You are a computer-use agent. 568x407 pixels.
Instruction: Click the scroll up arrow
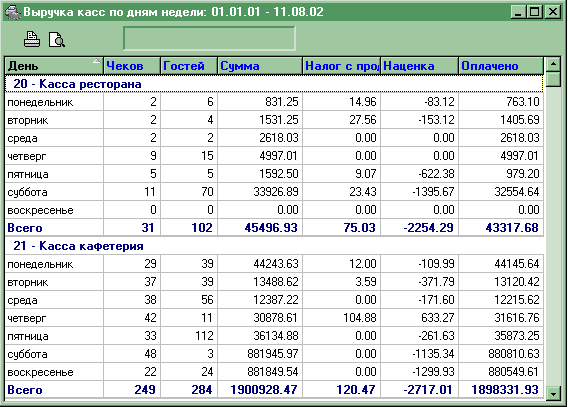tap(553, 64)
